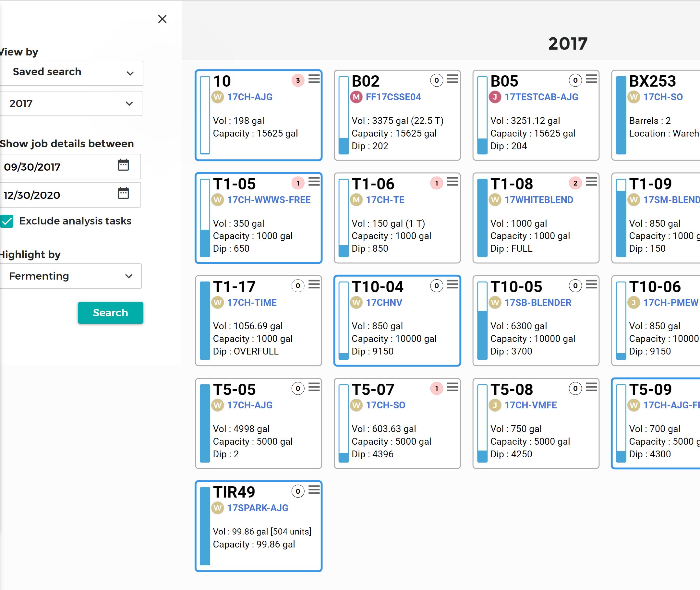This screenshot has width=700, height=590.
Task: Open the 17CHNV batch link
Action: coord(384,303)
